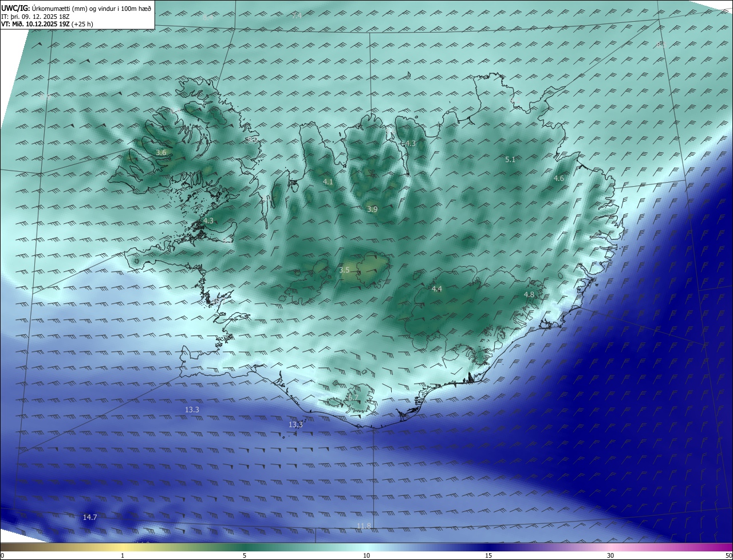Screen dimensions: 733x560
Task: Click the 50 tick label on the color scale
Action: (728, 555)
